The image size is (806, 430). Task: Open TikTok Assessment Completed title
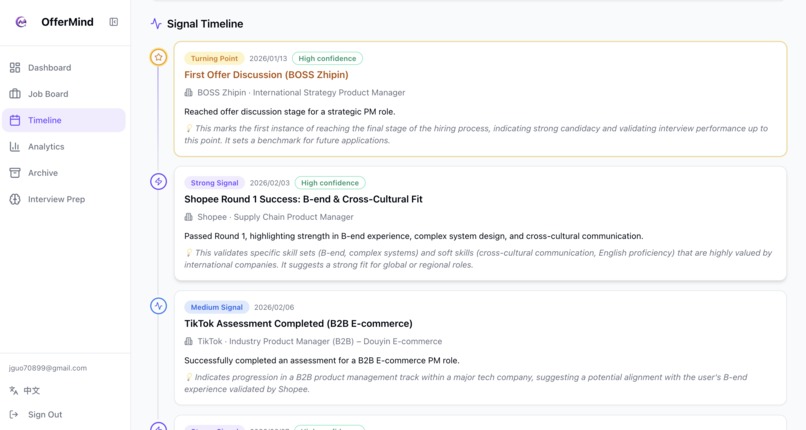(x=298, y=323)
